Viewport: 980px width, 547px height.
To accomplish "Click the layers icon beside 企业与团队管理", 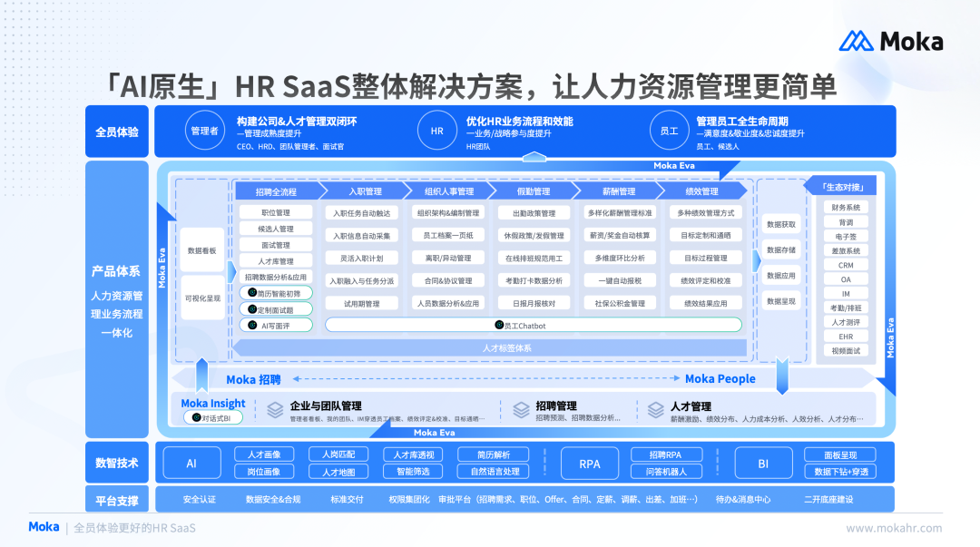I will point(275,409).
